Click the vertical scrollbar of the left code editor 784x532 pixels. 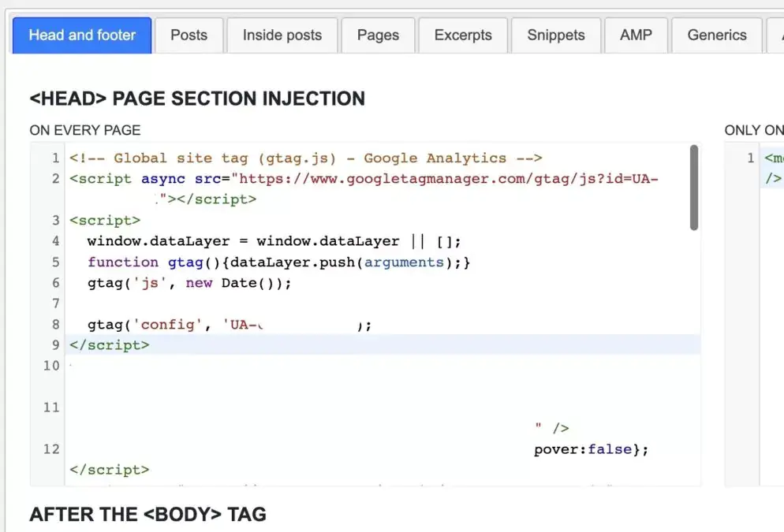point(695,185)
